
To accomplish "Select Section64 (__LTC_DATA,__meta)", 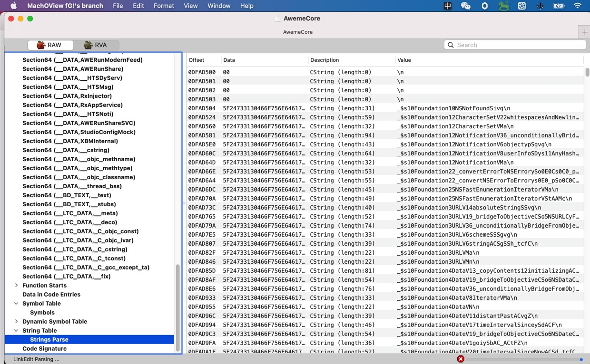I will 70,213.
